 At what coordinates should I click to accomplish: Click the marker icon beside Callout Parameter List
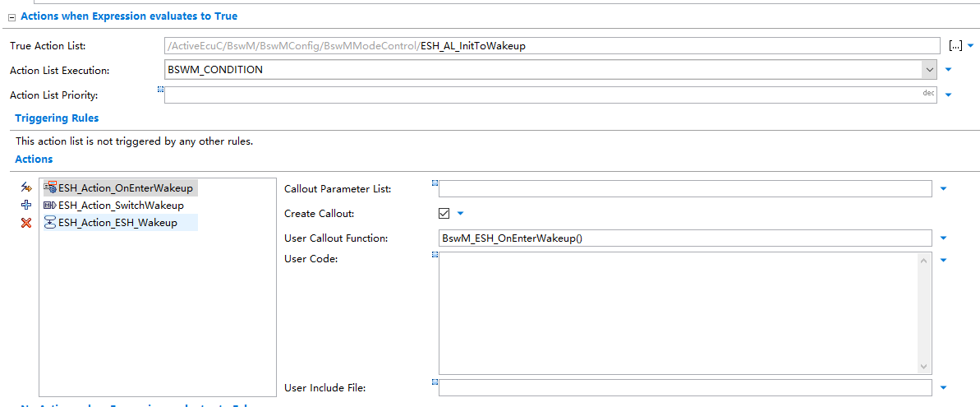[435, 183]
